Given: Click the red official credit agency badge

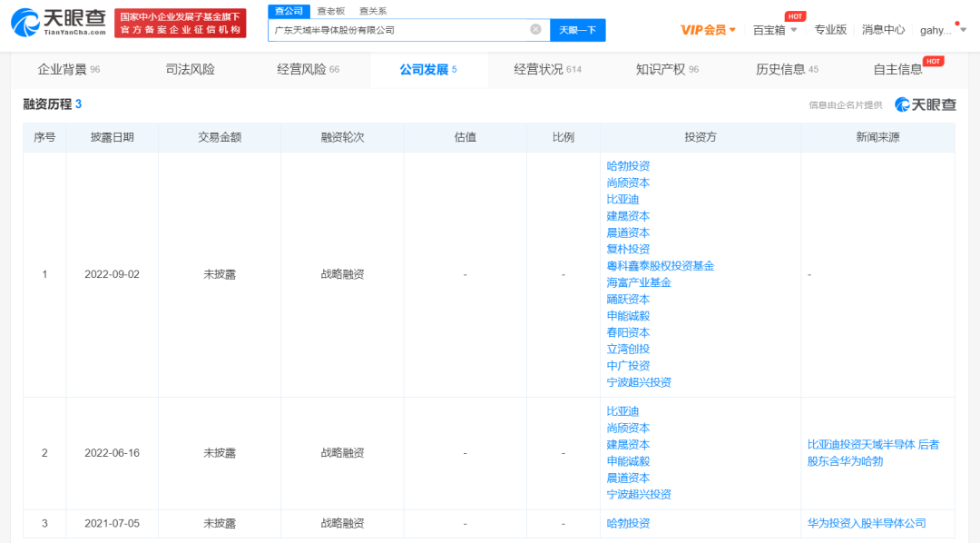Looking at the screenshot, I should click(181, 24).
